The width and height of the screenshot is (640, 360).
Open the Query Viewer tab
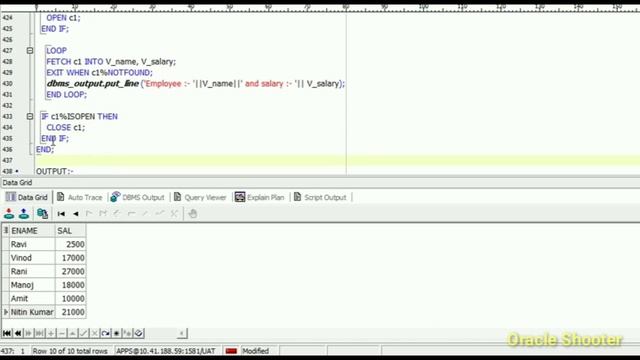pyautogui.click(x=200, y=197)
